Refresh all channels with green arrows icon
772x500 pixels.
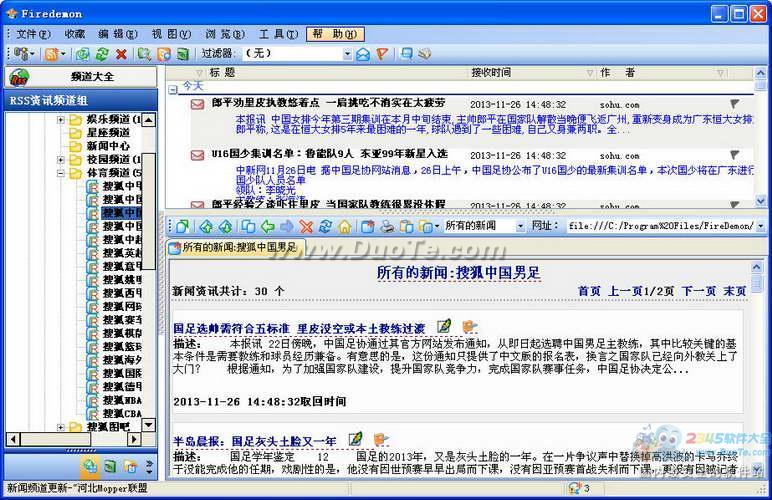[102, 54]
